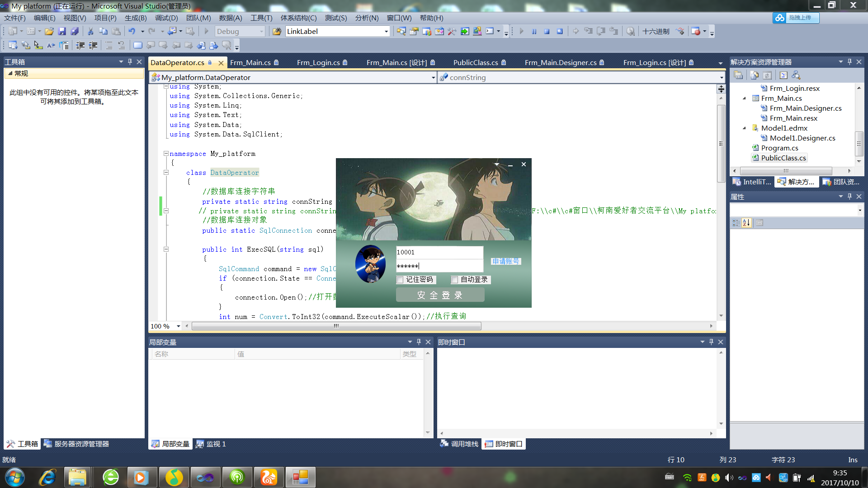Viewport: 868px width, 488px height.
Task: Decrease line indent toolbar icon
Action: 80,45
